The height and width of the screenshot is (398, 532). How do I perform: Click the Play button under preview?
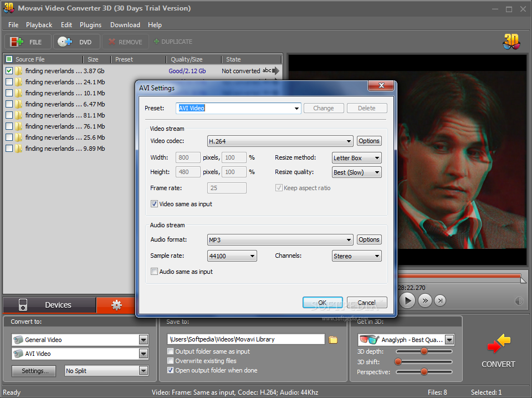click(x=407, y=300)
